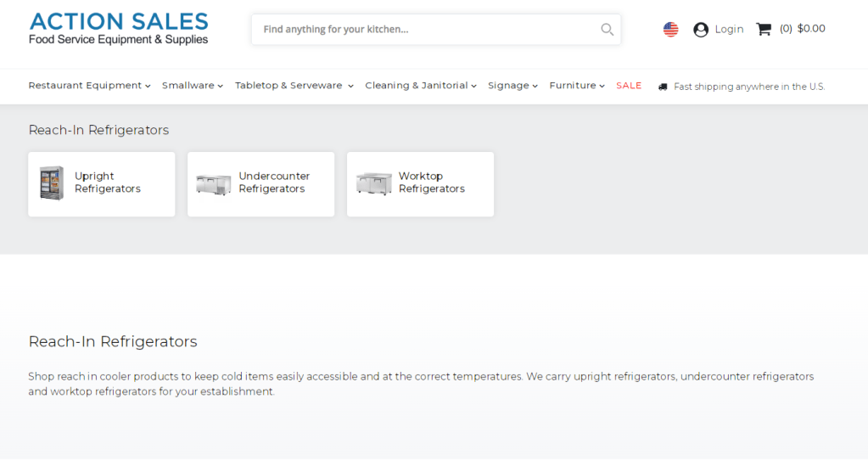868x461 pixels.
Task: Click the cart total $0.00 text
Action: [x=811, y=29]
